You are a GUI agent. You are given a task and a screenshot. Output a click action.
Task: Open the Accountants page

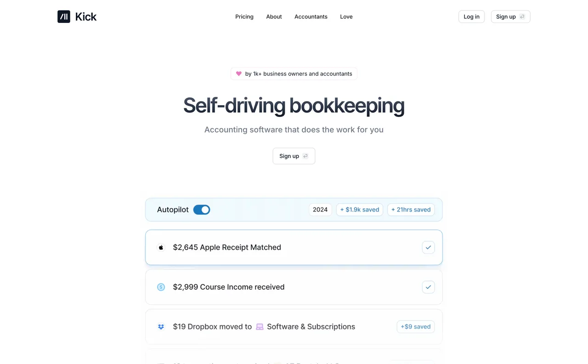tap(311, 17)
